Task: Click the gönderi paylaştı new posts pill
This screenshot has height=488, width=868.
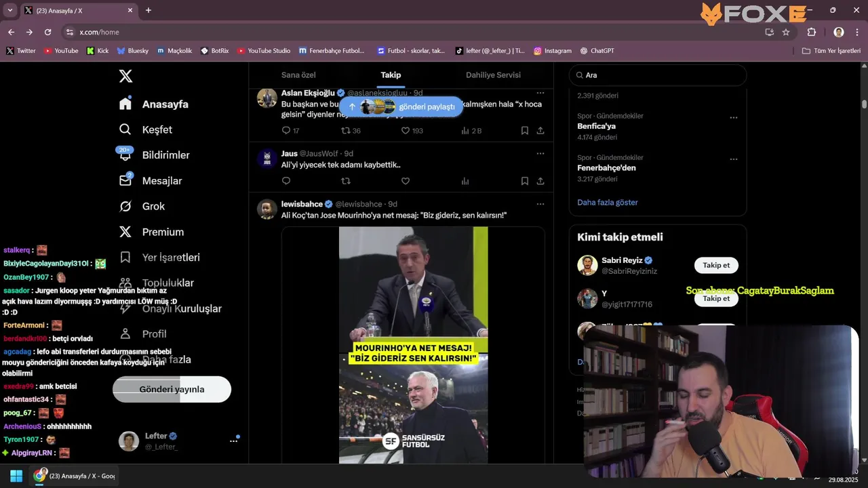Action: [x=401, y=106]
